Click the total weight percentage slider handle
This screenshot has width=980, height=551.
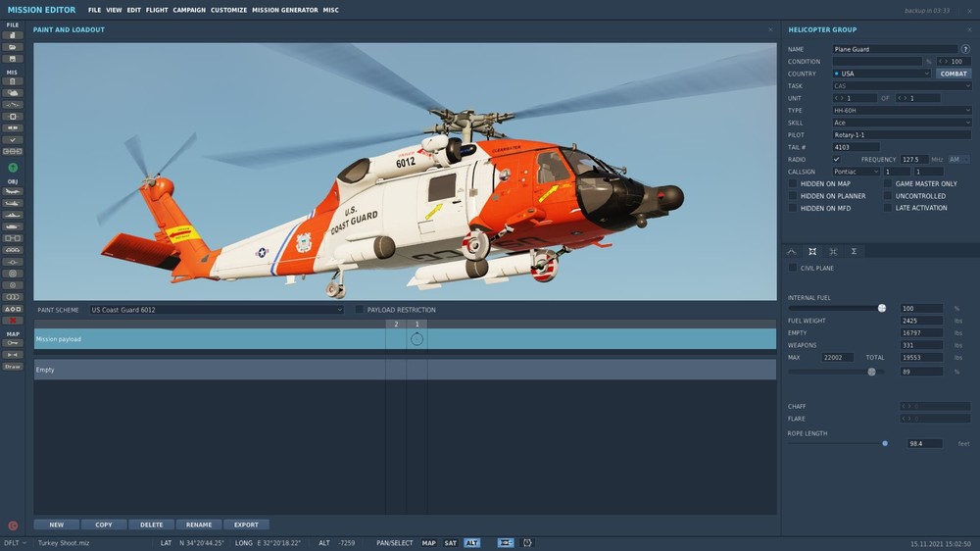pyautogui.click(x=872, y=372)
